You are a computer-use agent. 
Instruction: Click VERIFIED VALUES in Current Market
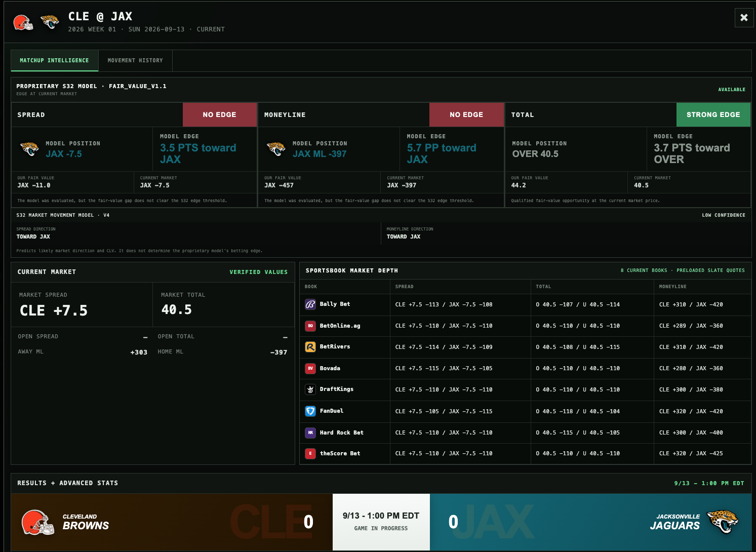pos(258,272)
